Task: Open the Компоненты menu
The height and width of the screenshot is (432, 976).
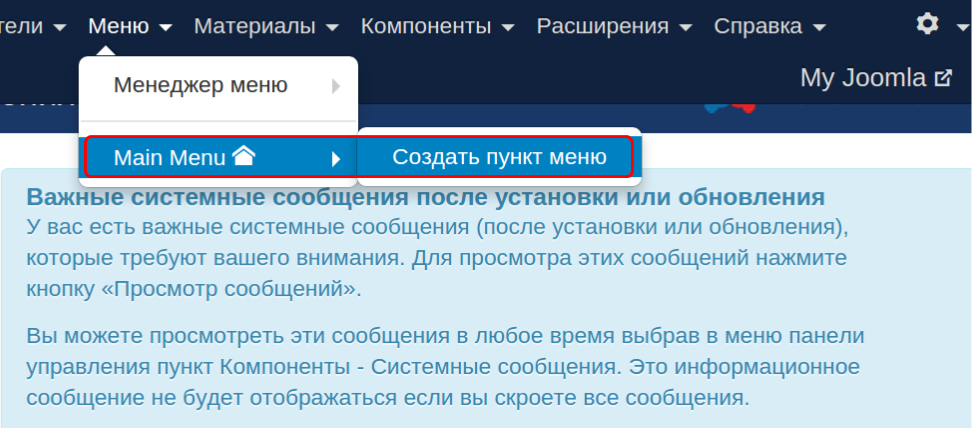Action: [x=426, y=25]
